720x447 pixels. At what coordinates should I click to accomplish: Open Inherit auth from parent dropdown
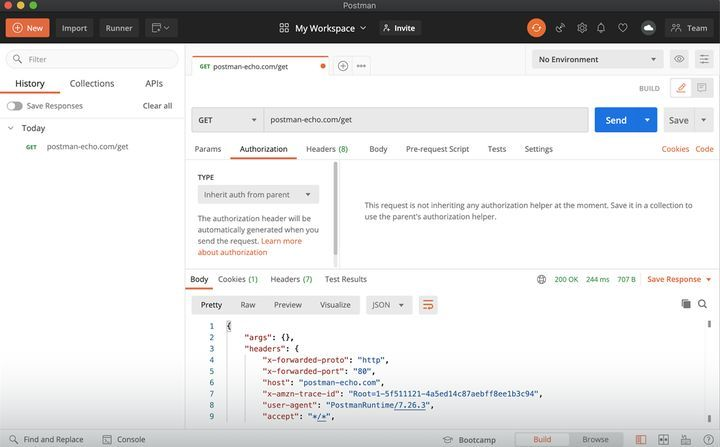click(x=258, y=194)
